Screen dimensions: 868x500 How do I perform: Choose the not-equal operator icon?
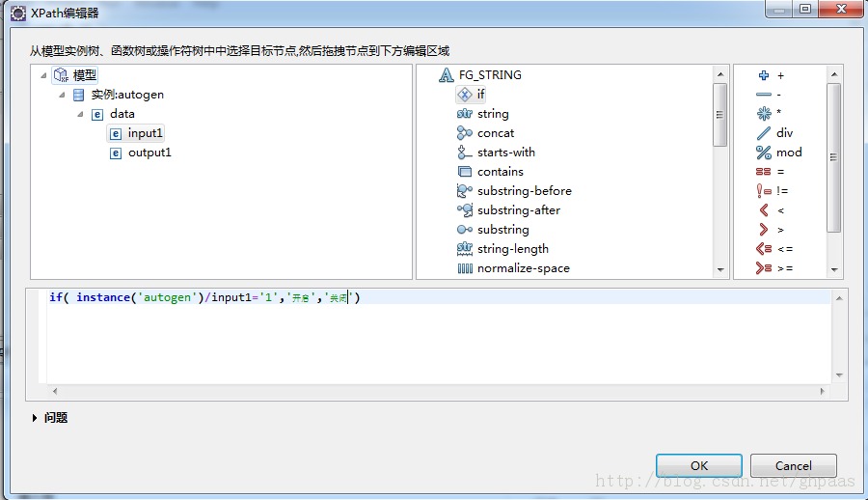click(764, 191)
